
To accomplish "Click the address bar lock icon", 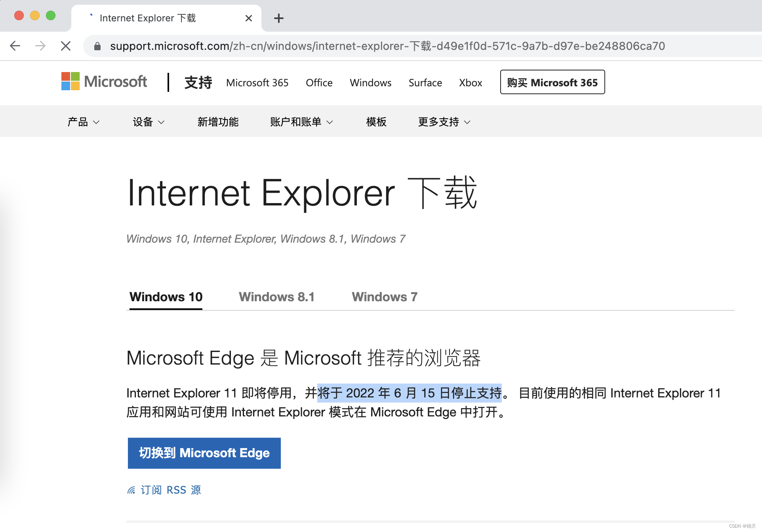I will tap(97, 46).
